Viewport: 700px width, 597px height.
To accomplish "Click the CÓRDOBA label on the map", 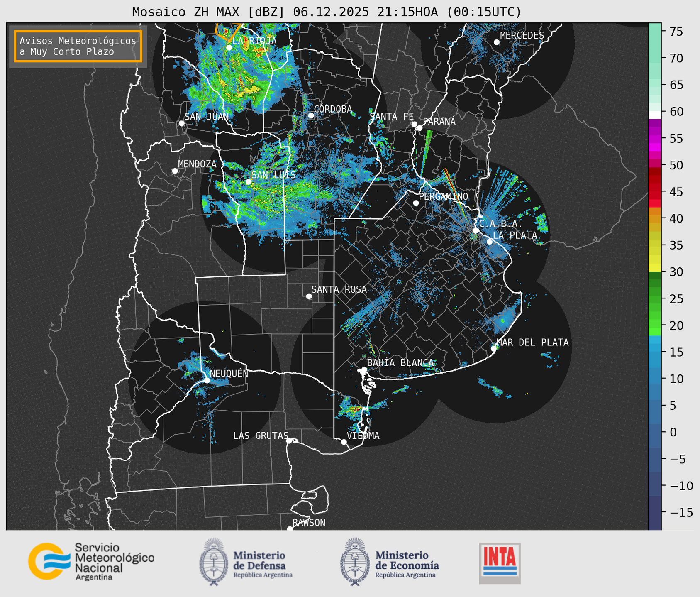I will (333, 109).
